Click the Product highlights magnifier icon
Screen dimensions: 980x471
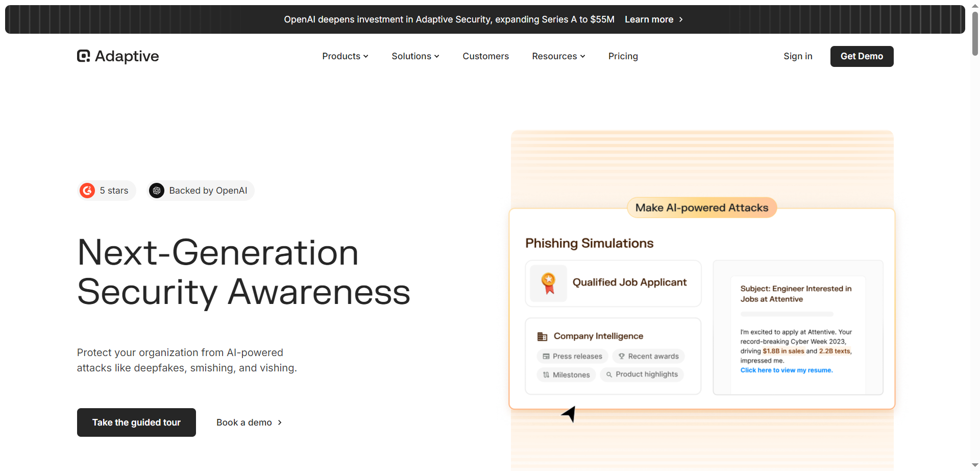click(x=609, y=374)
